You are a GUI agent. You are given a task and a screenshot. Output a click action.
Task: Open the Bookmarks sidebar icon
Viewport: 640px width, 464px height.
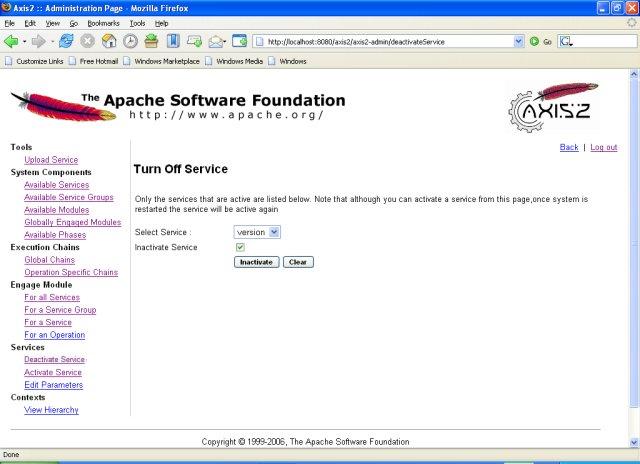173,41
